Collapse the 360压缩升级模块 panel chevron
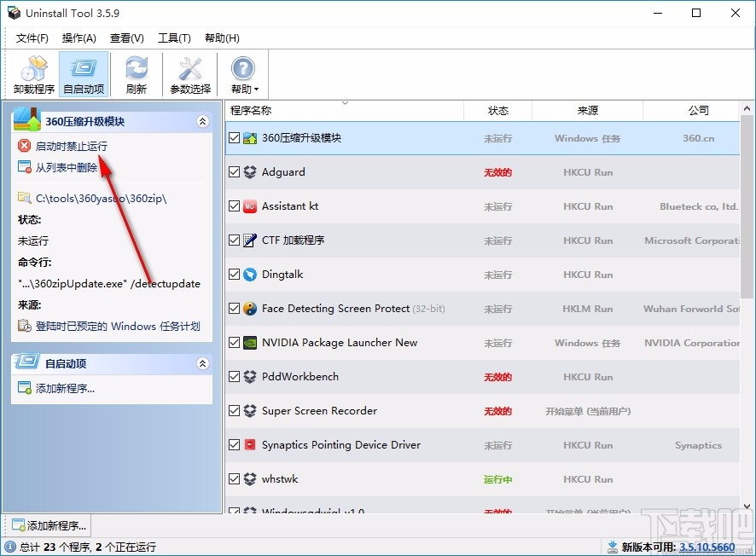756x556 pixels. pos(202,121)
